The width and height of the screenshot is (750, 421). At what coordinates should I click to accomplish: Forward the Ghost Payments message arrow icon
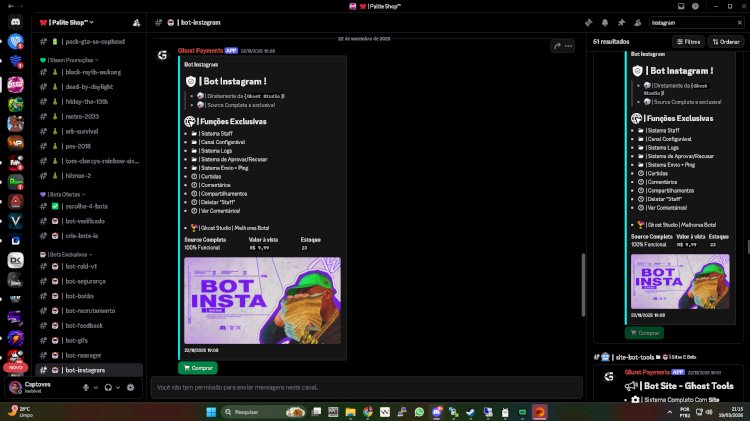click(557, 46)
